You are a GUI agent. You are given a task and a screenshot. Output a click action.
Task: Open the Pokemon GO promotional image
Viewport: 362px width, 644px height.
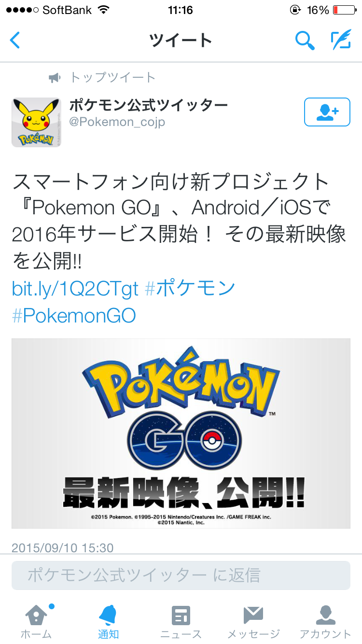[181, 433]
